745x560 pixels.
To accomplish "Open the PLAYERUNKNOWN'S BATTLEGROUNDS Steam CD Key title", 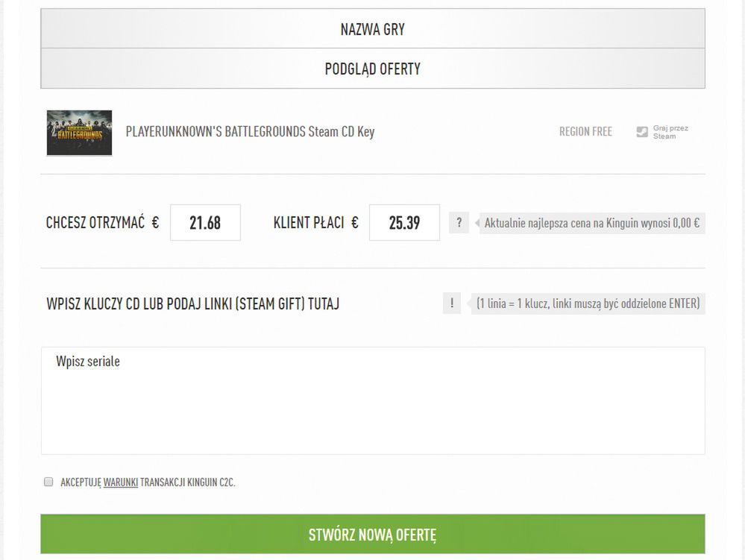I will tap(250, 131).
